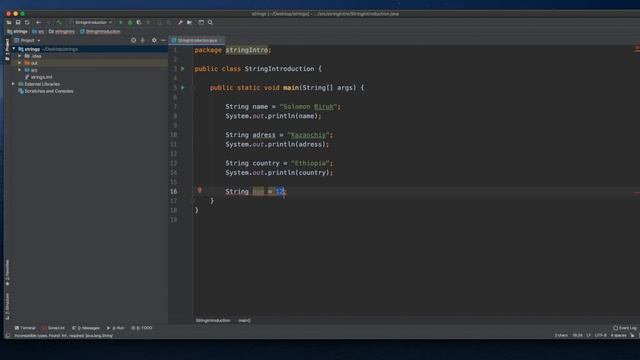Viewport: 640px width, 360px height.
Task: Close the StringIntroduction.java editor tab
Action: tap(221, 40)
